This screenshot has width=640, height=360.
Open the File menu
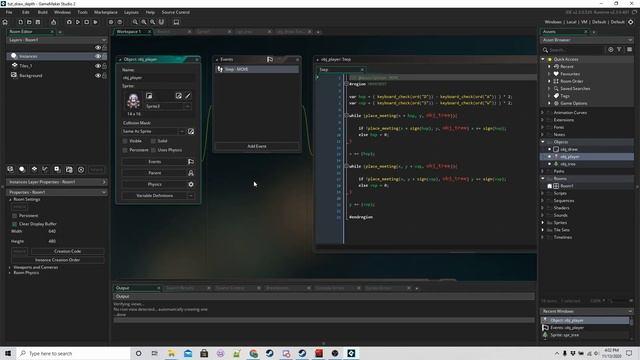coord(9,12)
